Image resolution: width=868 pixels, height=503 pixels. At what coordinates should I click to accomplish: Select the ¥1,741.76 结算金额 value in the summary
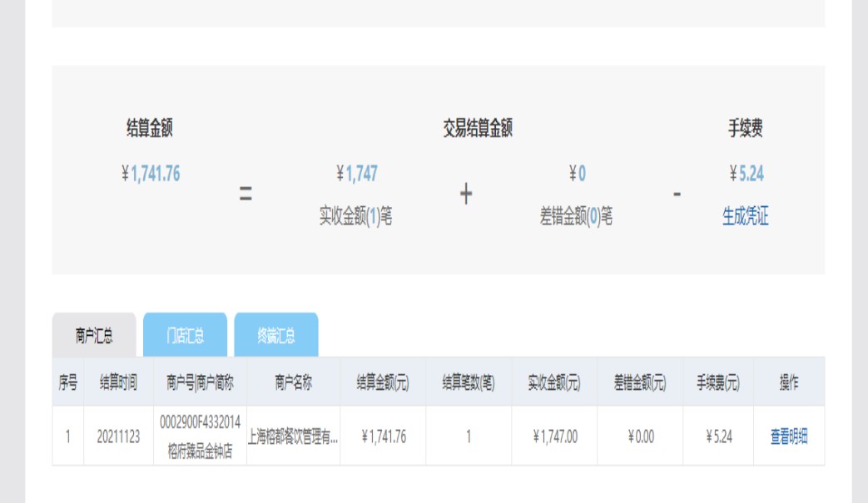pyautogui.click(x=151, y=174)
